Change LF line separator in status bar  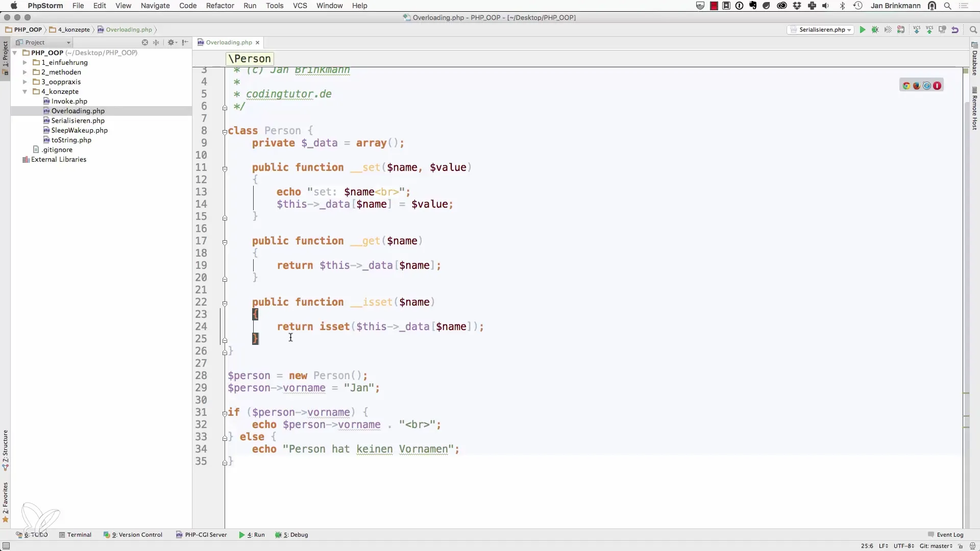click(884, 546)
